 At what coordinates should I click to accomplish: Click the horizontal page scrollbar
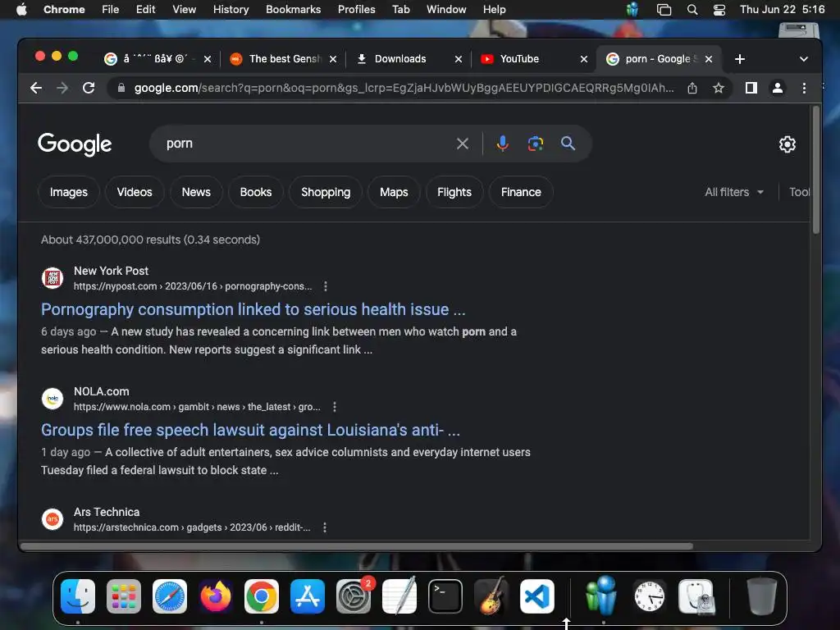pos(356,546)
